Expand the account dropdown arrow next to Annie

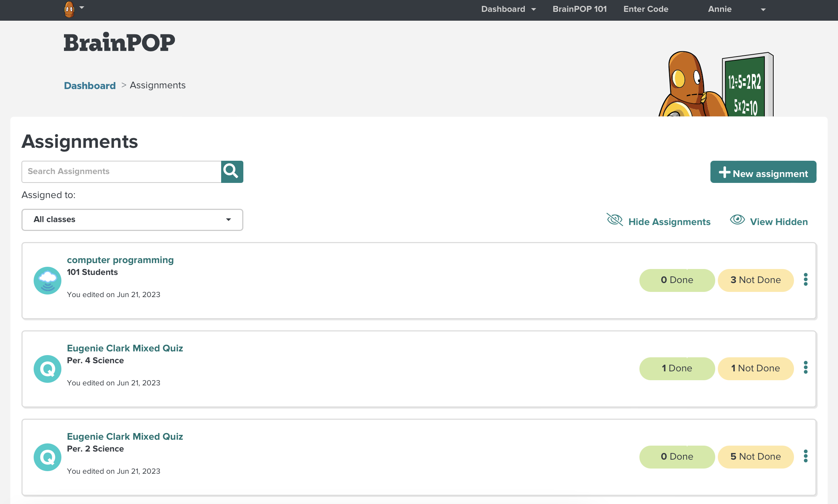click(763, 10)
